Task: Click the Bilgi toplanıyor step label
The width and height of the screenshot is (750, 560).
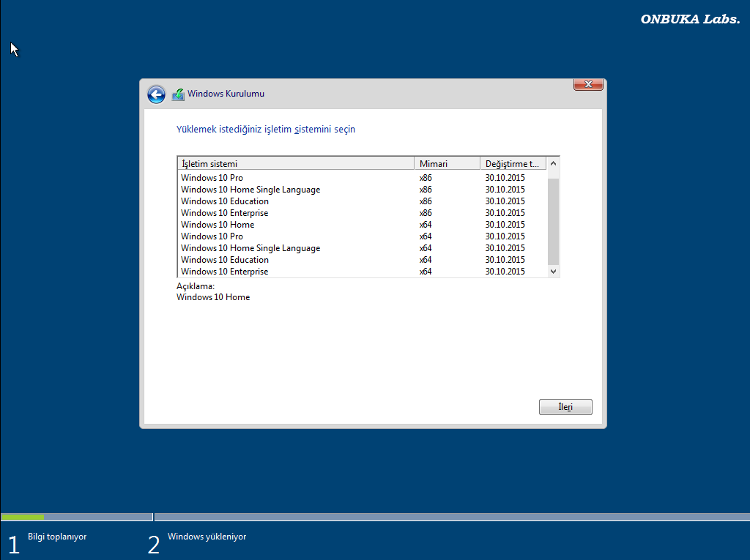Action: [x=57, y=537]
